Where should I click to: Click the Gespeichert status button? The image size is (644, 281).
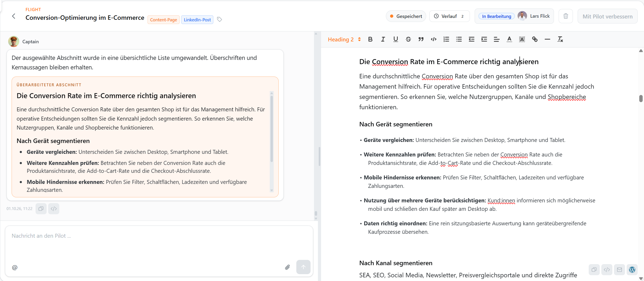(406, 16)
